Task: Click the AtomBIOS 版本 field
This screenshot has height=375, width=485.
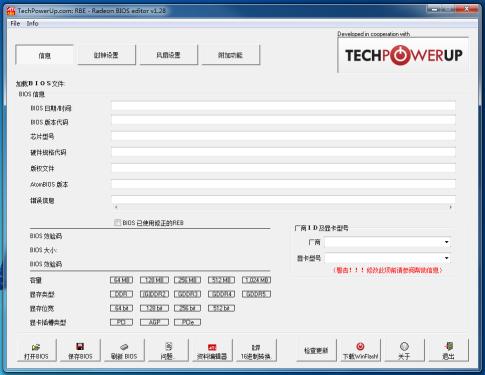Action: [x=283, y=184]
